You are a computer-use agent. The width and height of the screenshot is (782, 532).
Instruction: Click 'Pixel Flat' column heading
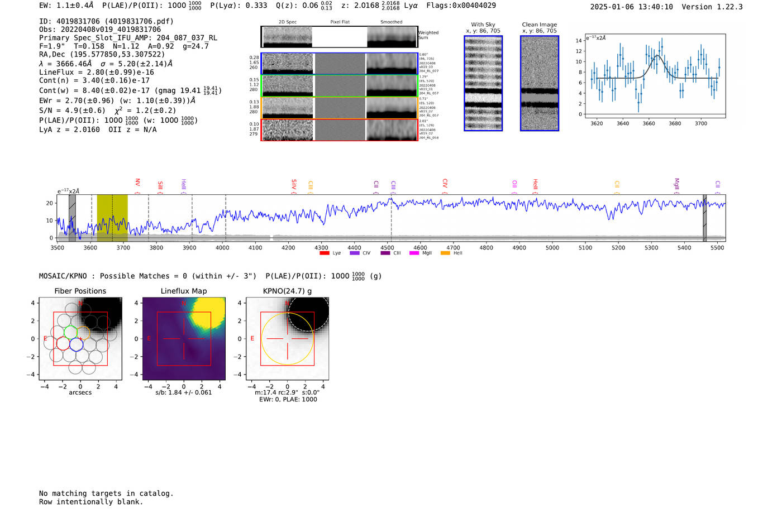coord(340,22)
